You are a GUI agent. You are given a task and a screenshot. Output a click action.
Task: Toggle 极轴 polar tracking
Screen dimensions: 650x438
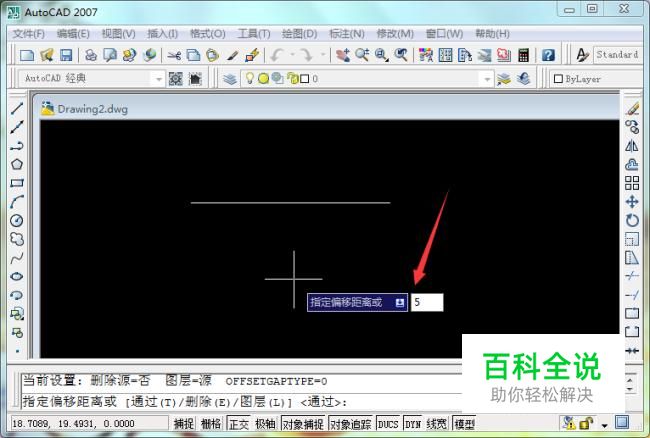pos(265,423)
